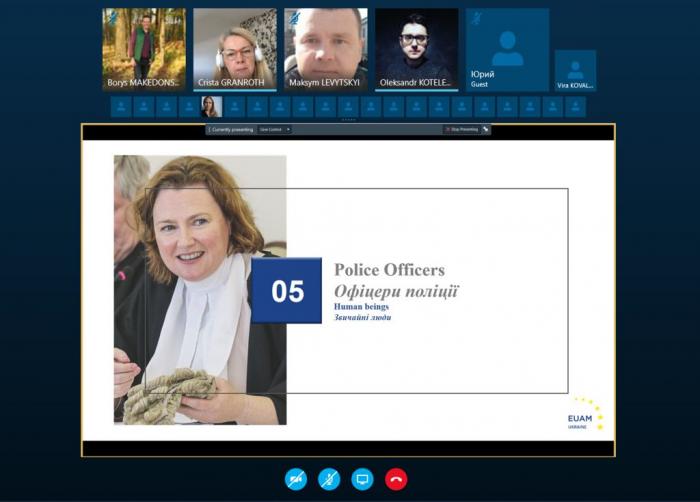The image size is (700, 502).
Task: Click the muted mic icon on Юрий's tile
Action: point(477,17)
